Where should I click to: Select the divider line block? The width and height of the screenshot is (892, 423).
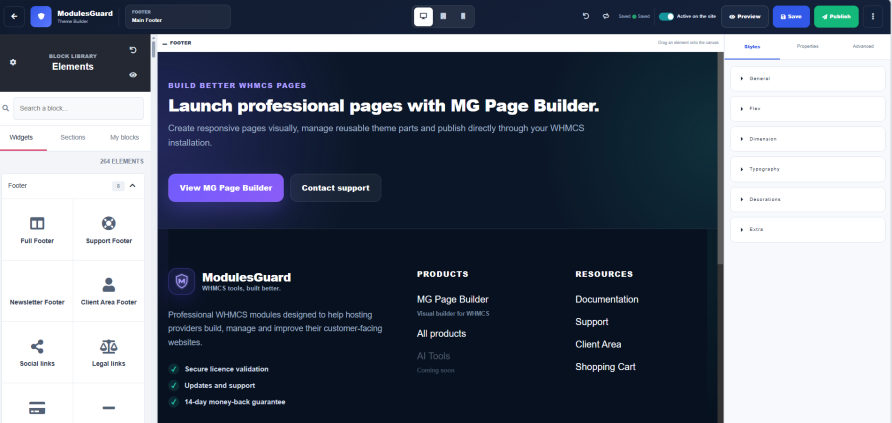[109, 408]
